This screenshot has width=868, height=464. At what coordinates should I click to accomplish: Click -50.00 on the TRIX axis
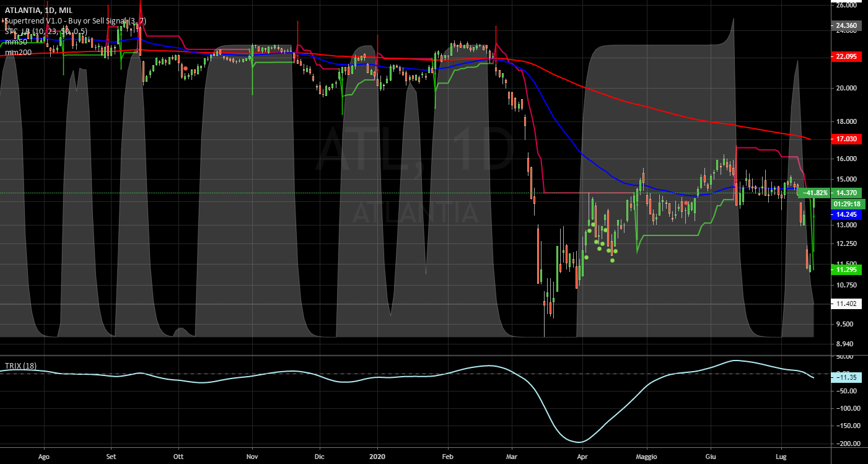(846, 391)
